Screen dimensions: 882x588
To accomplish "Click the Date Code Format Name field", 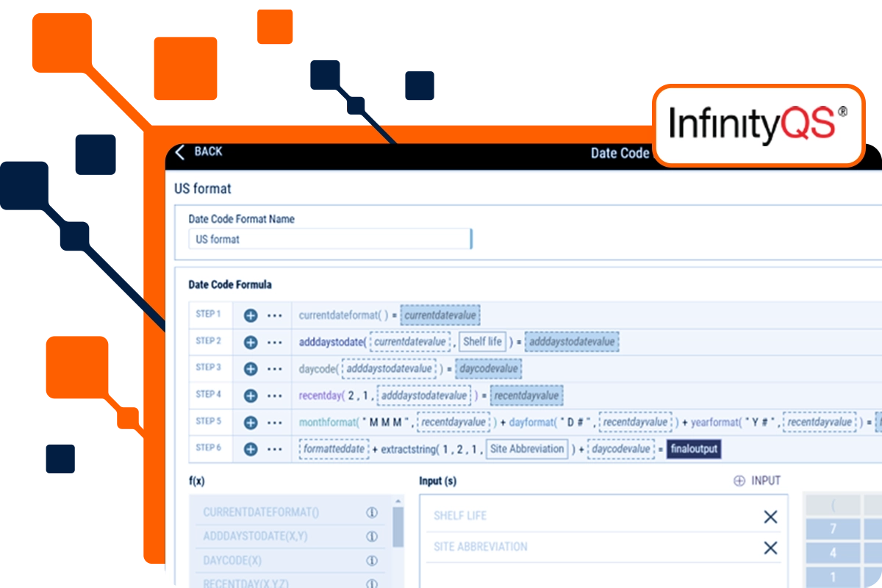I will coord(330,238).
